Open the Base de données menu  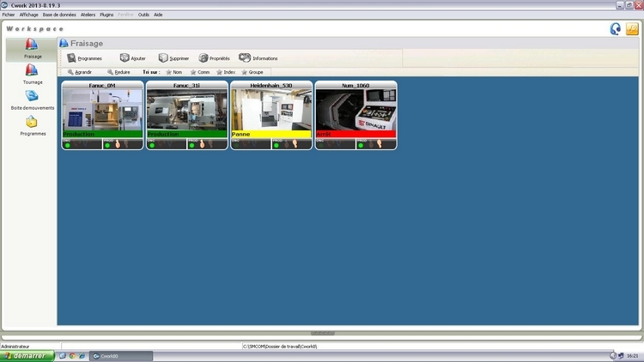(59, 15)
